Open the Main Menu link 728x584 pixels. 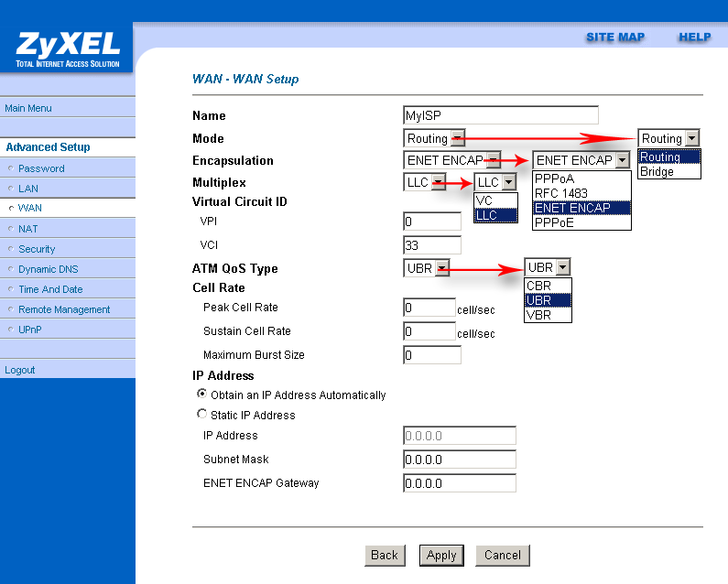pos(28,108)
